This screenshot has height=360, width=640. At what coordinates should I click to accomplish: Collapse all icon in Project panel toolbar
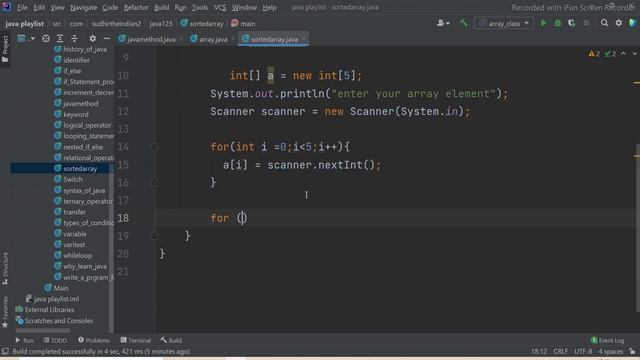pyautogui.click(x=74, y=38)
